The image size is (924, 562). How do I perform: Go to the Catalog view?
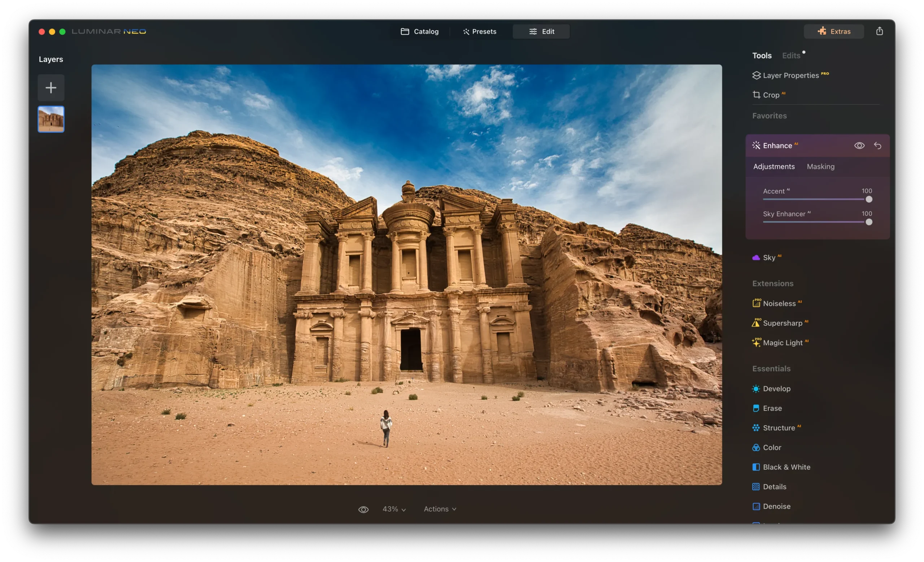click(420, 31)
